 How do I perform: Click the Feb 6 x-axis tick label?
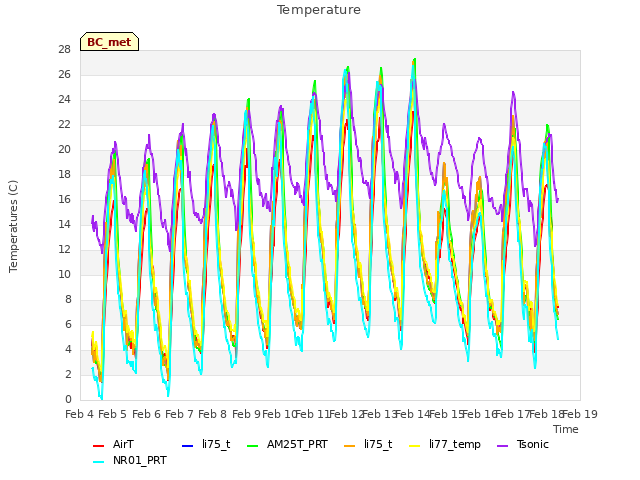[146, 414]
